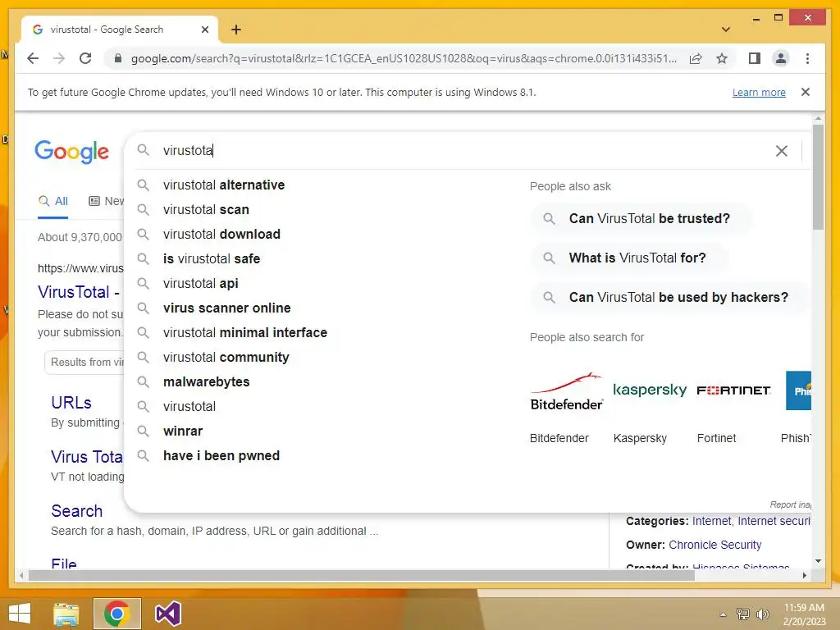
Task: Open the Chrome profile avatar
Action: (781, 58)
